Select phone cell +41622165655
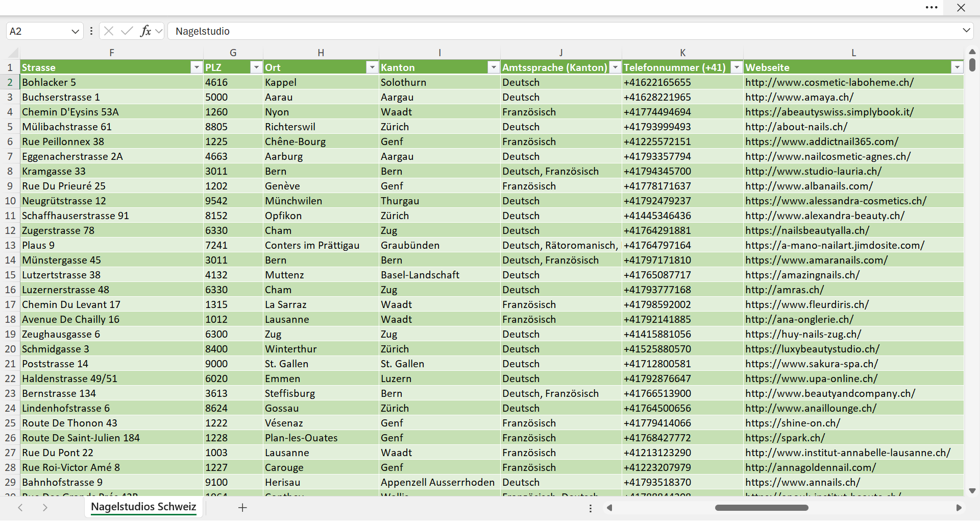This screenshot has width=980, height=521. pos(682,82)
